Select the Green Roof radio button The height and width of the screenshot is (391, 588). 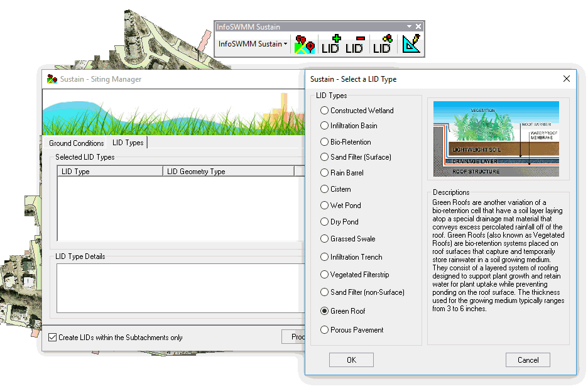tap(324, 311)
